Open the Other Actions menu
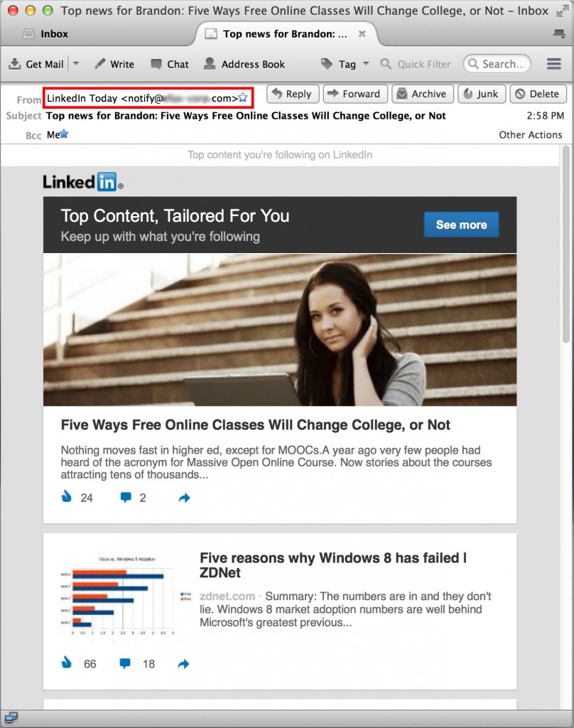574x728 pixels. [531, 134]
